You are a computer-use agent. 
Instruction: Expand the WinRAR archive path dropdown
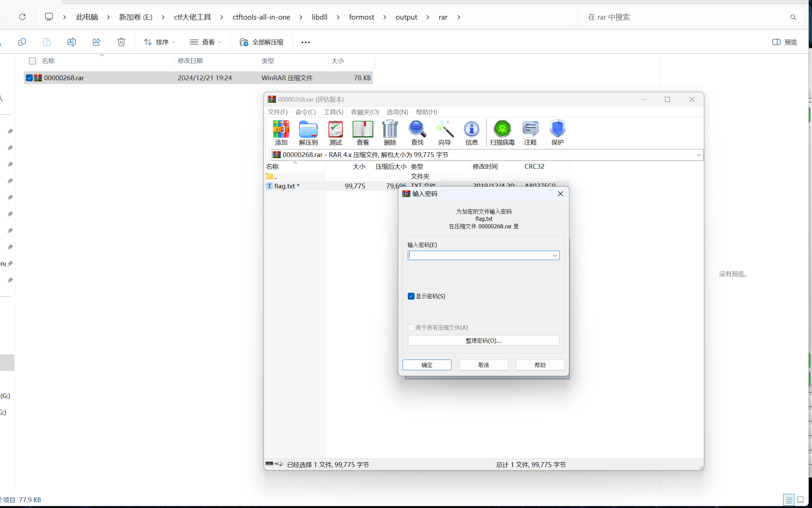tap(699, 155)
